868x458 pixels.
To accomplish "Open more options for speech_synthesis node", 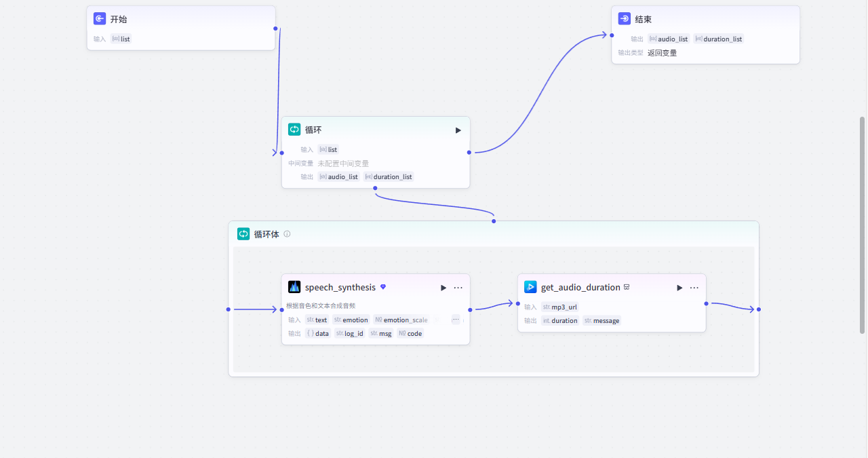I will click(x=458, y=288).
